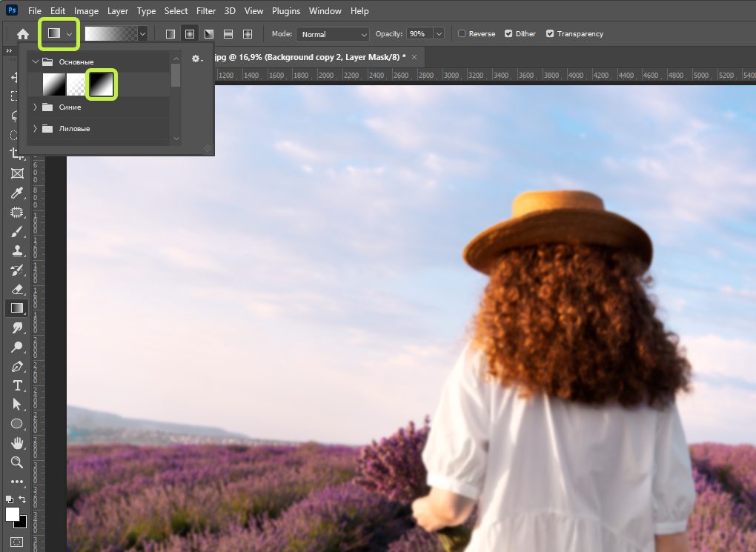Choose Reflected Gradient style
Viewport: 756px width, 552px height.
pyautogui.click(x=228, y=34)
